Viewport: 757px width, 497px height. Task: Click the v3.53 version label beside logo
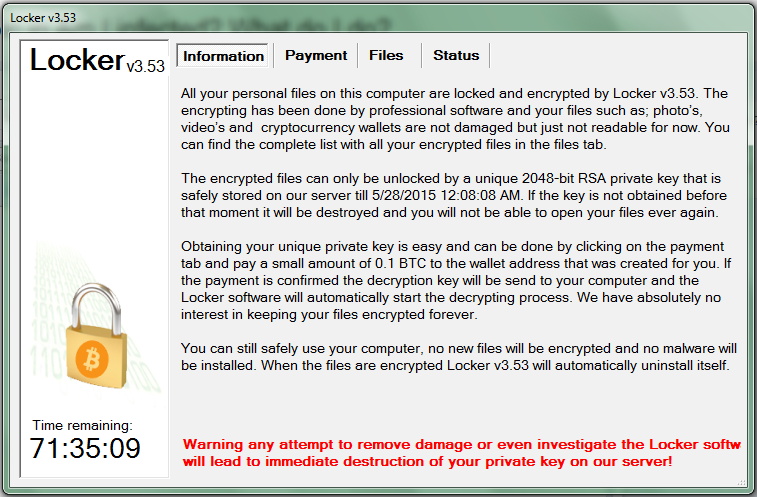(145, 66)
